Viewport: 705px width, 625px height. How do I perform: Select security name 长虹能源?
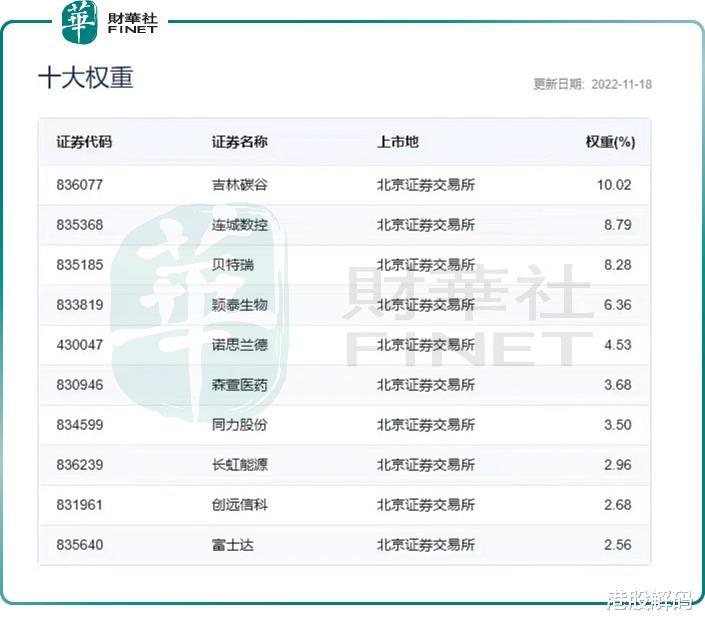coord(240,465)
